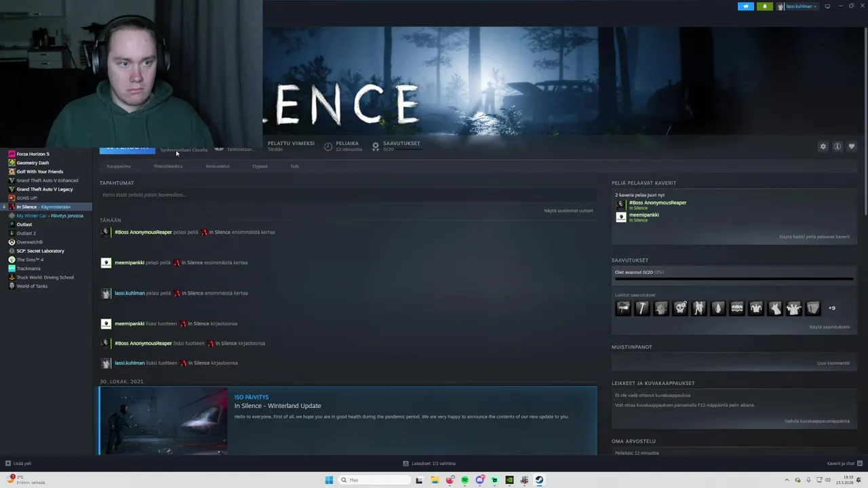Viewport: 868px width, 488px height.
Task: Open Näytä uusimmat uutiset link
Action: coord(568,211)
